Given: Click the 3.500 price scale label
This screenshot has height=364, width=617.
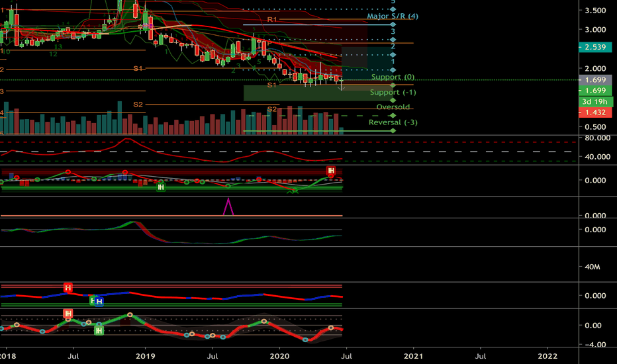Looking at the screenshot, I should 595,10.
